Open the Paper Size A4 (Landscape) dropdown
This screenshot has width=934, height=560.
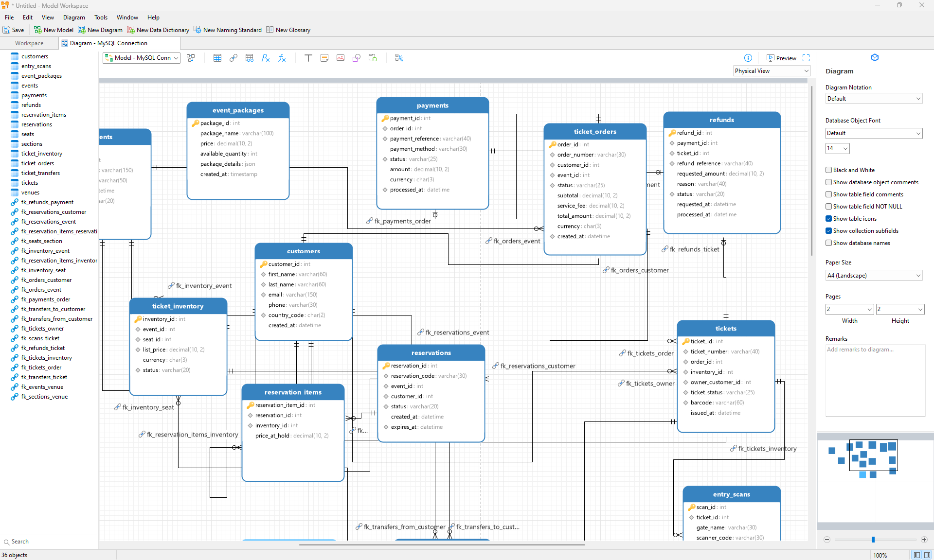(874, 276)
